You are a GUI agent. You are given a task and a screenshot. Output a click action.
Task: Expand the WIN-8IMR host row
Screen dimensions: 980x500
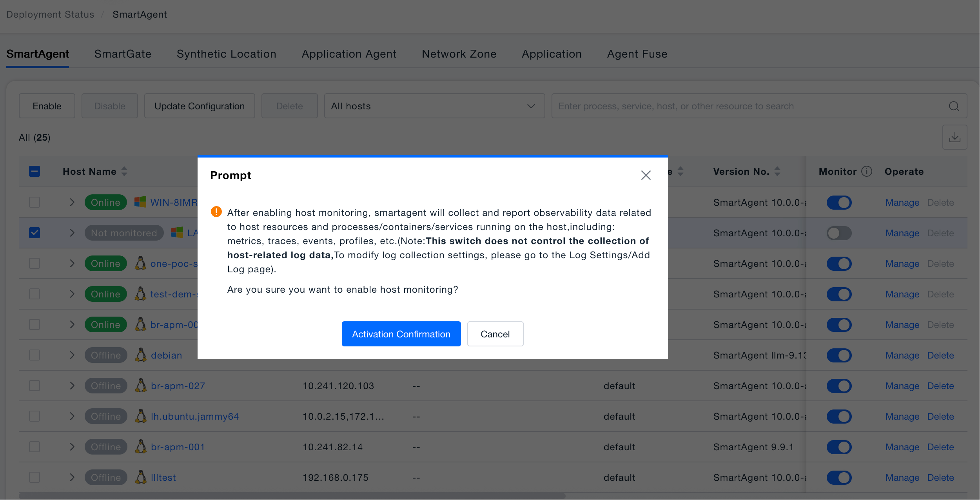(72, 202)
